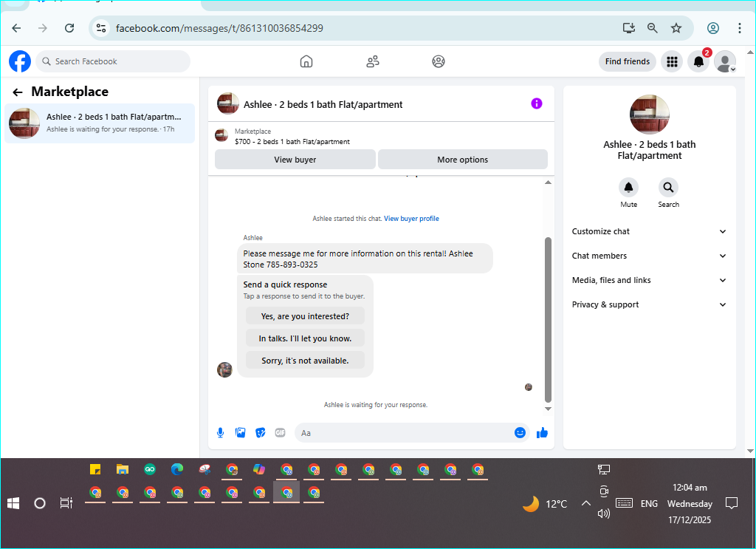Send quick response 'Sorry, it's not available.'
Viewport: 756px width, 549px height.
click(x=305, y=361)
